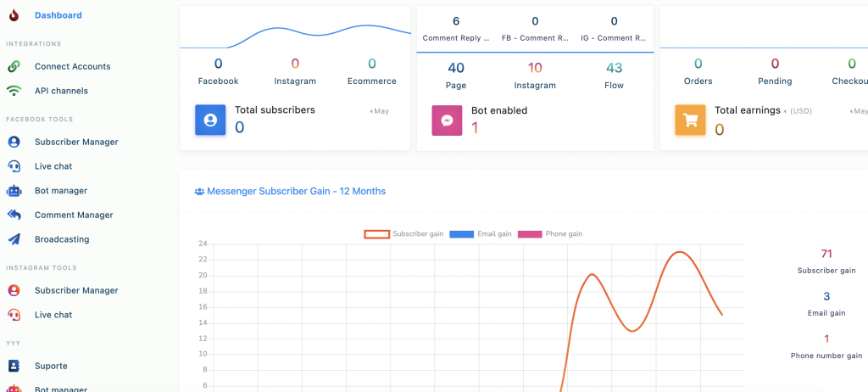Click the Suporte contact book icon
The image size is (868, 392).
(x=14, y=366)
